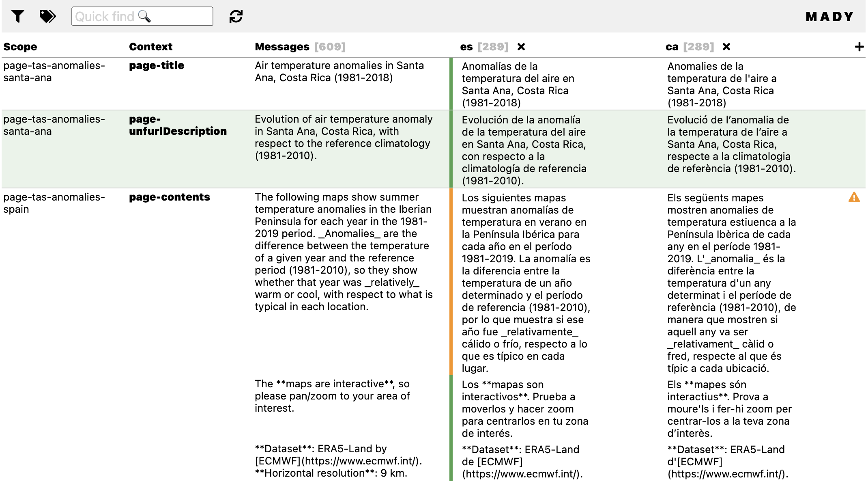Click the MADY logo text
The image size is (868, 488).
click(x=829, y=17)
